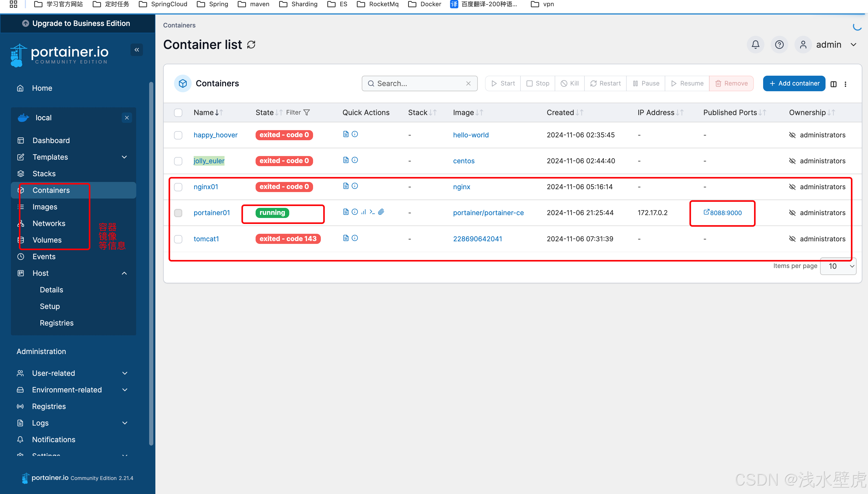868x494 pixels.
Task: Open inspect icon for portainer01
Action: pyautogui.click(x=355, y=212)
